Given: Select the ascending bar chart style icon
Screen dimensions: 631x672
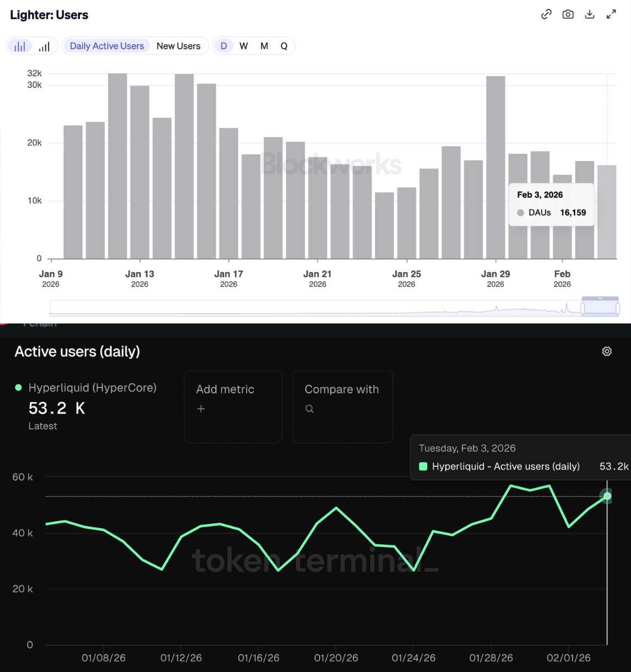Looking at the screenshot, I should pyautogui.click(x=45, y=47).
